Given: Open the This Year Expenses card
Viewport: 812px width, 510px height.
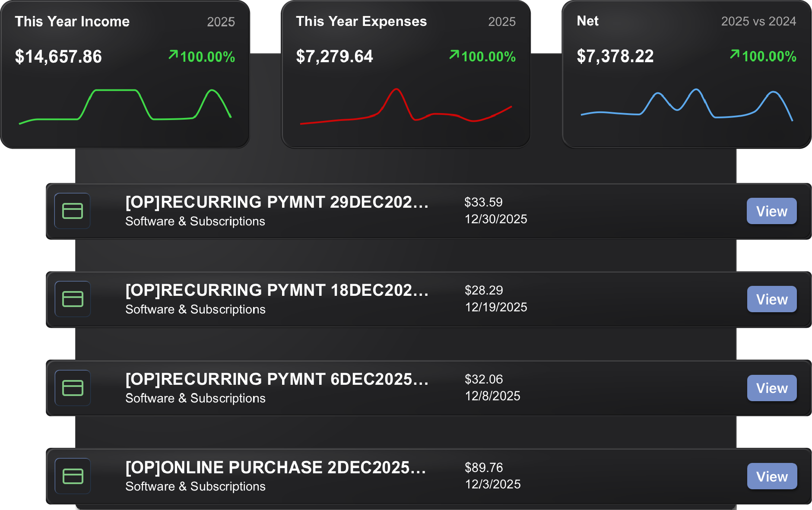Looking at the screenshot, I should point(406,73).
